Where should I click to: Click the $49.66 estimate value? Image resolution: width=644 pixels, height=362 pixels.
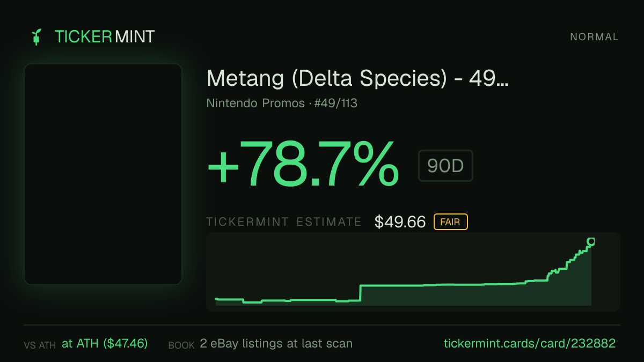point(400,222)
